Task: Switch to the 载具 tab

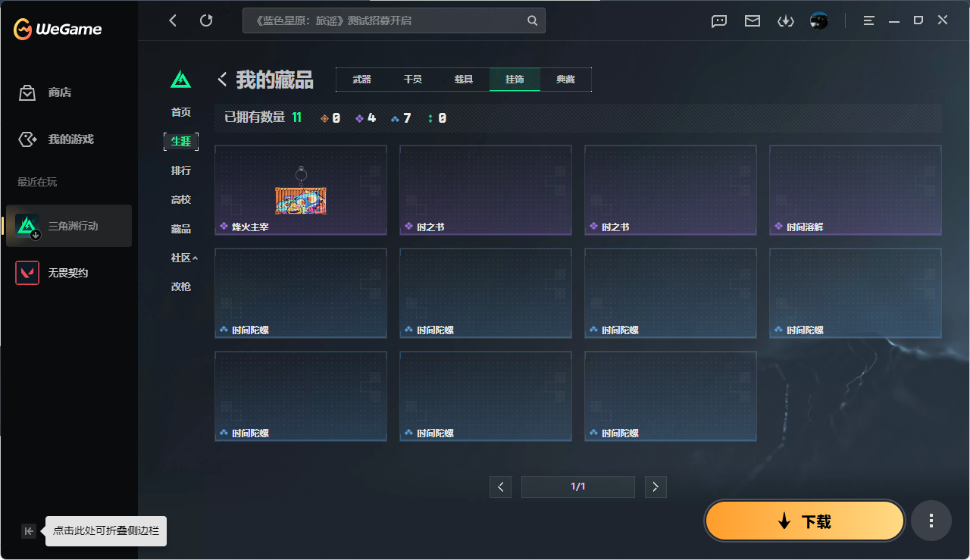Action: click(464, 80)
